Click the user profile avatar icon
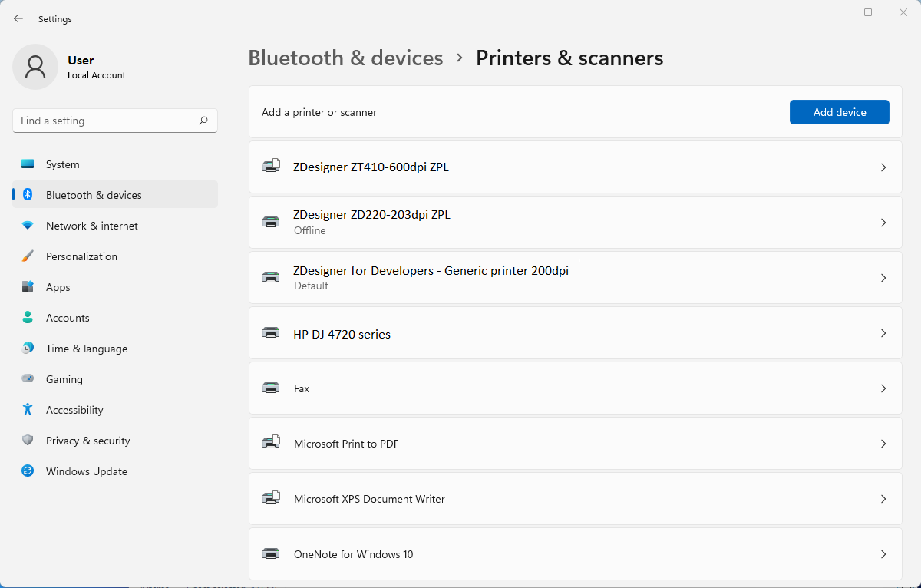Screen dimensions: 921x588 point(35,67)
